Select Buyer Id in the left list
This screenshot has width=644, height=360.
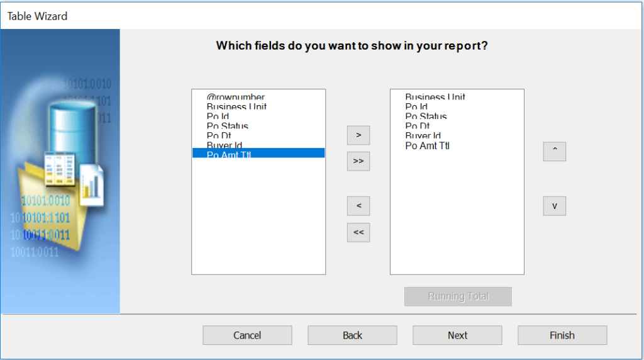pos(225,145)
